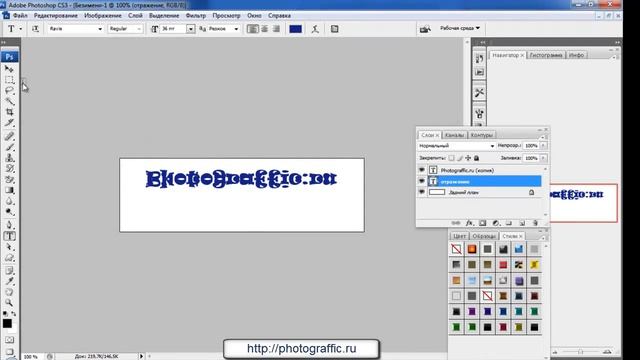Screen dimensions: 640x360
Task: Center the text
Action: [264, 29]
